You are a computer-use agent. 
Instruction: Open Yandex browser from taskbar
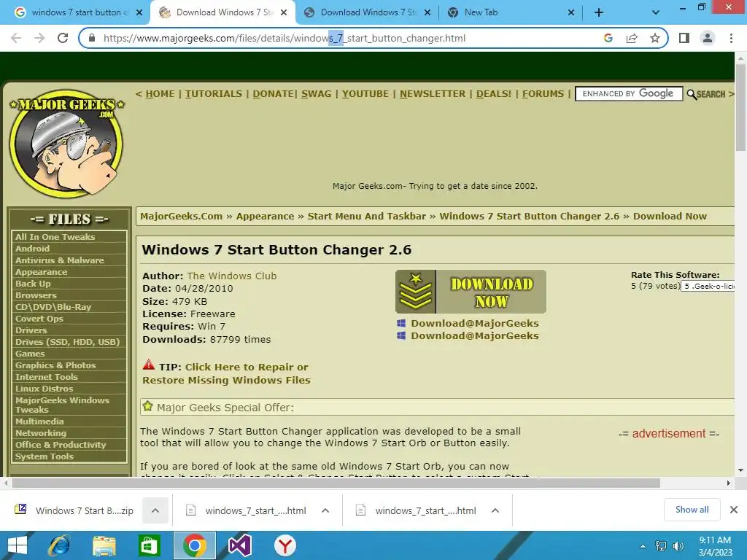(285, 545)
